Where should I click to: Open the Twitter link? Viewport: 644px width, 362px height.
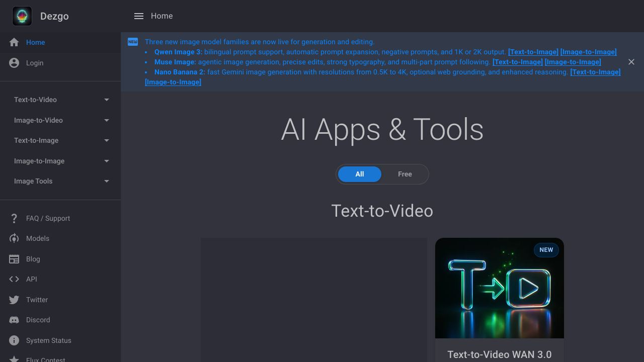[60, 300]
